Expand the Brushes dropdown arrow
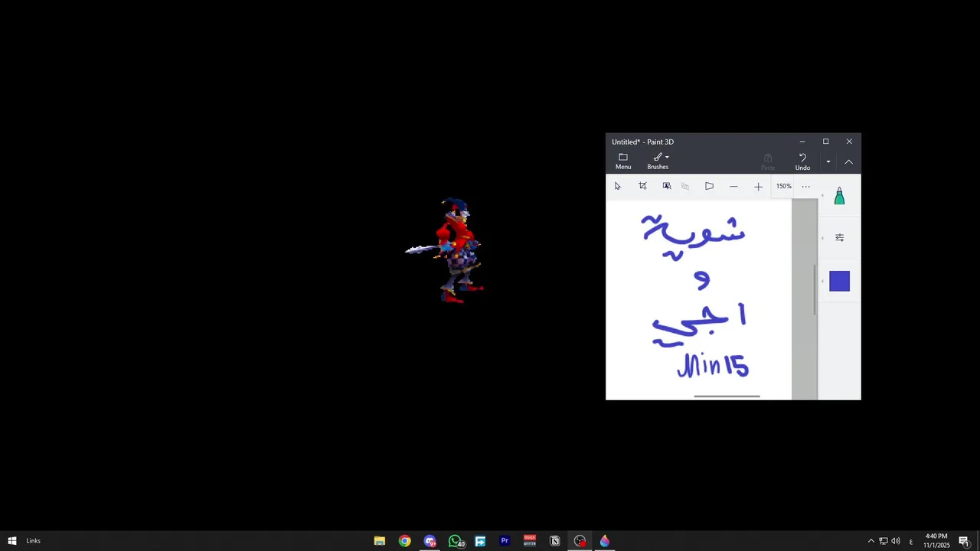 click(667, 158)
